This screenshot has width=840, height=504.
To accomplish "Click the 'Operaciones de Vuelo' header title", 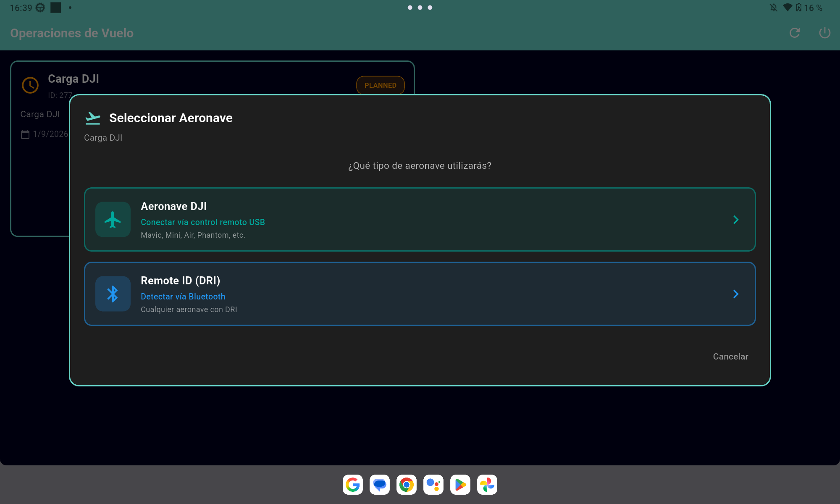I will (72, 33).
